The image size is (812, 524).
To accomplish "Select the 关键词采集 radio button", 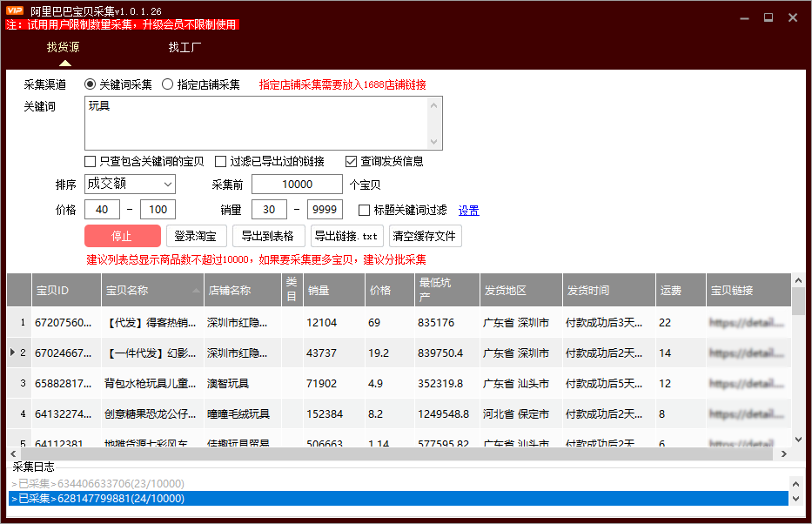I will click(91, 84).
